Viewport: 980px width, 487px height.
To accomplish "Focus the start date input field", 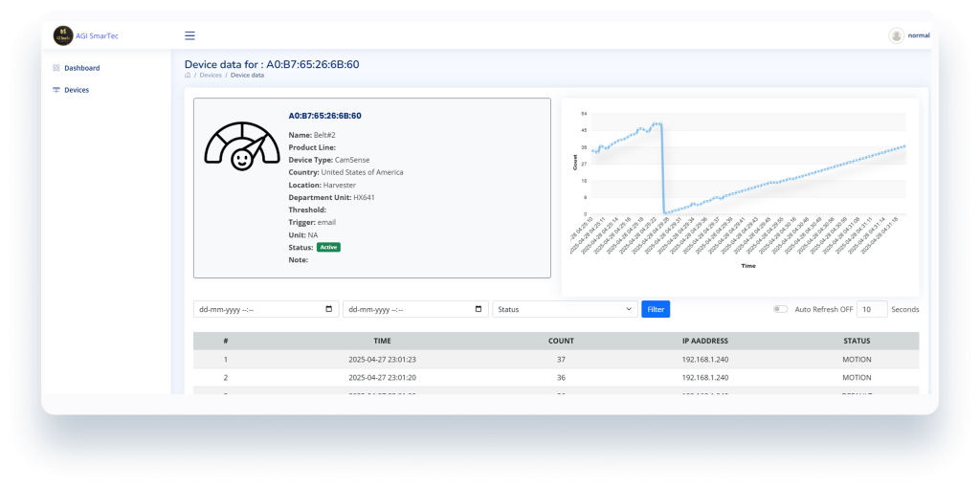I will pos(266,309).
